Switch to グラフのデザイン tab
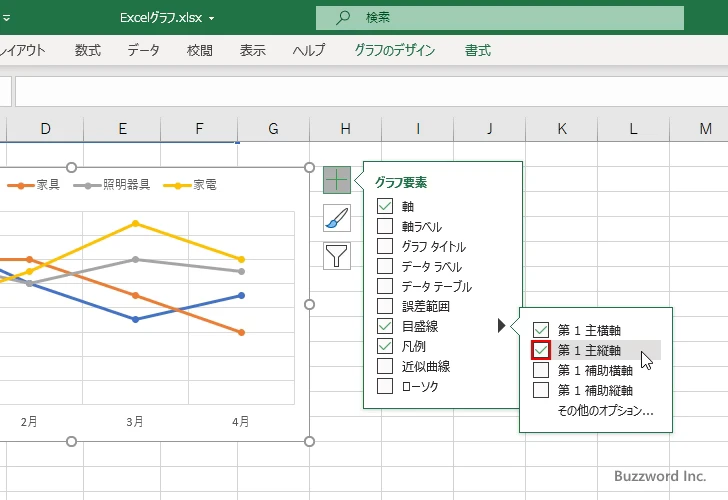This screenshot has height=500, width=728. (x=395, y=50)
